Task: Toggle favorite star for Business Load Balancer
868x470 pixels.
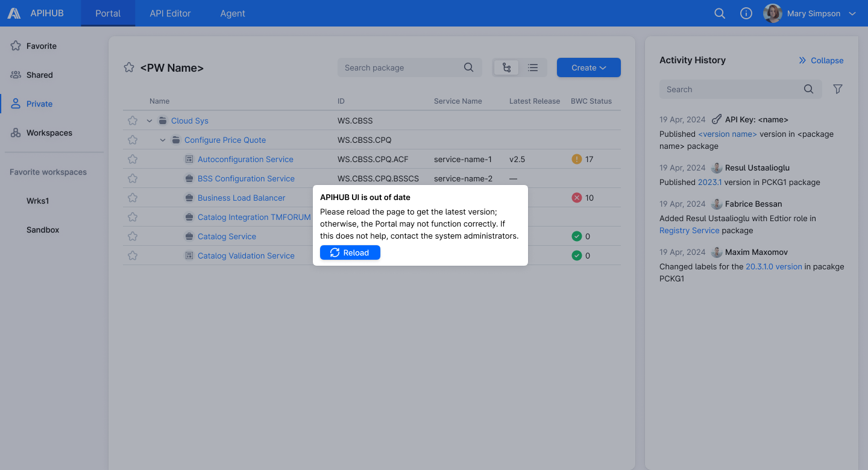Action: coord(133,198)
